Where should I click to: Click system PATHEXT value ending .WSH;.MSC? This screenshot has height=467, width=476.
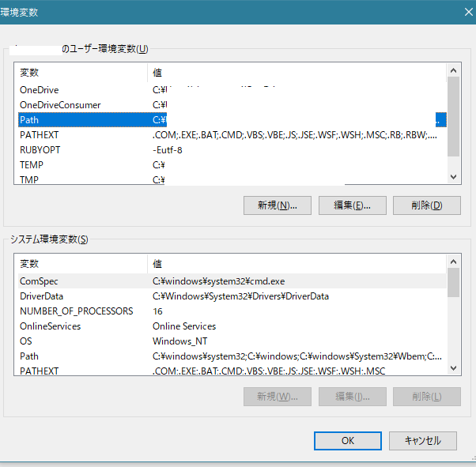269,371
